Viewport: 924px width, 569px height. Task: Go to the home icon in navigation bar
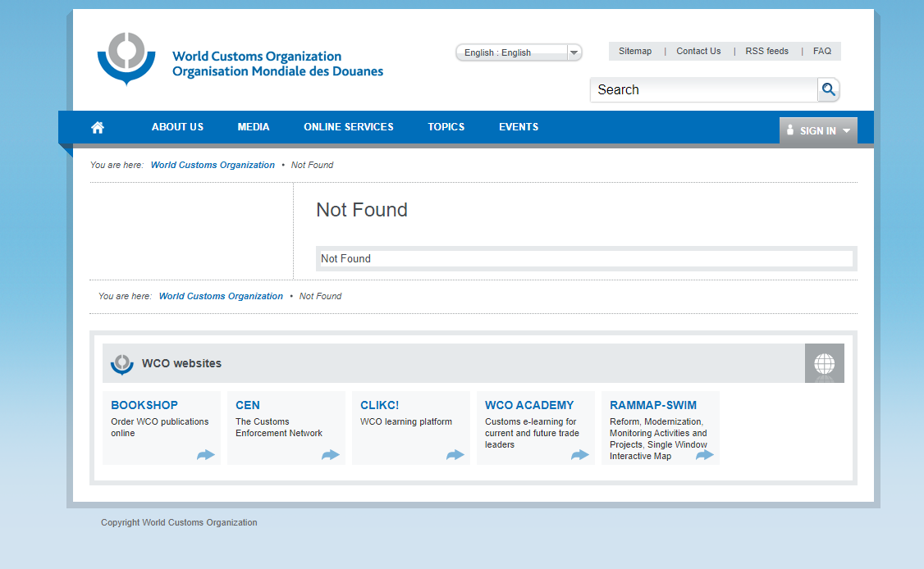(98, 127)
